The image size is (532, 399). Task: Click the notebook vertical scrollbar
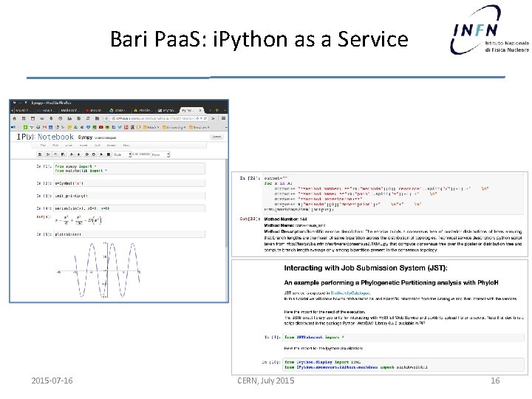tap(227, 204)
